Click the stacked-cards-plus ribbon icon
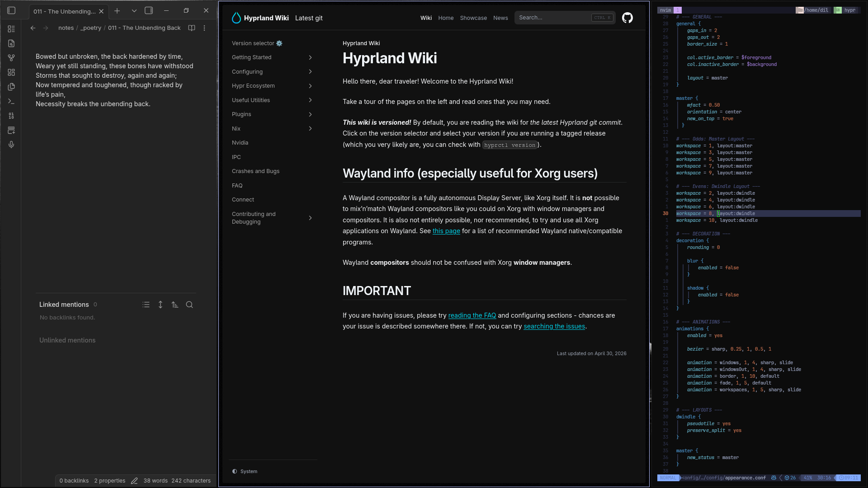 click(11, 130)
